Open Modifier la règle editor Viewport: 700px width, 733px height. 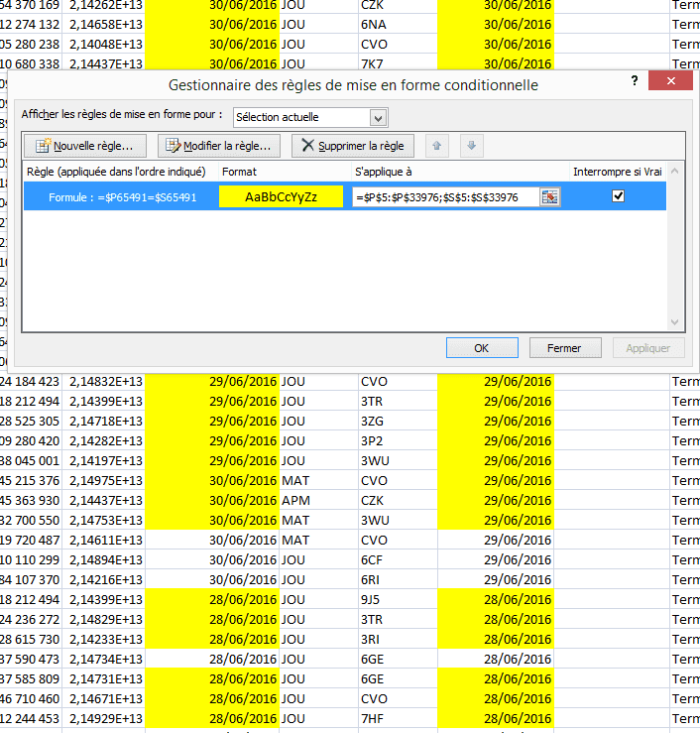click(219, 146)
